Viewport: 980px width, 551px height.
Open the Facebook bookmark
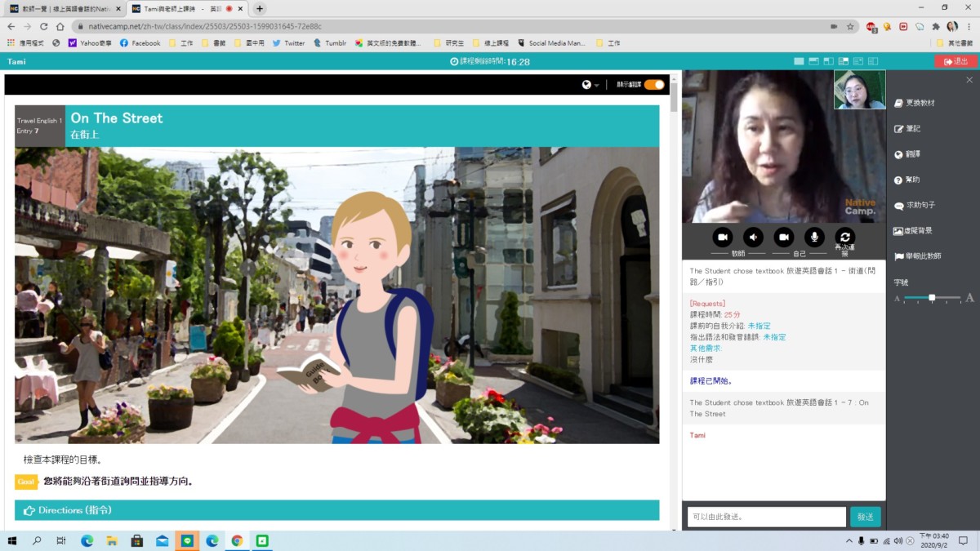pos(140,43)
